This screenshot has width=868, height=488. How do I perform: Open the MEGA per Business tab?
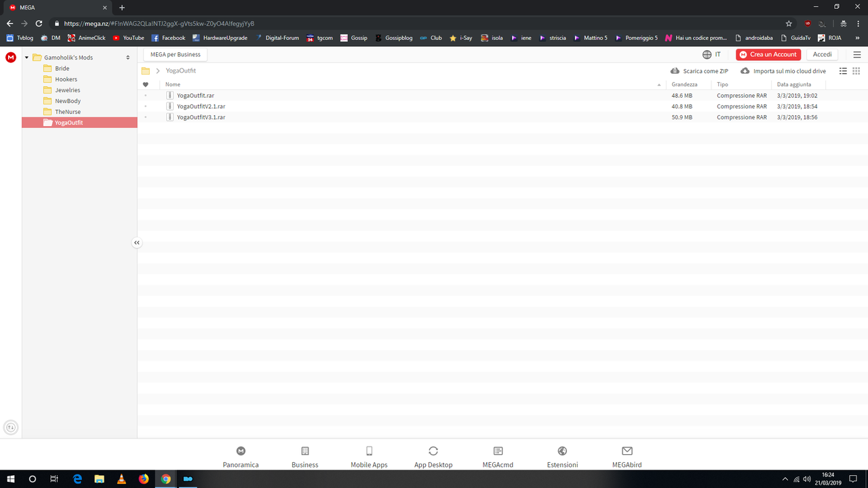[x=175, y=54]
